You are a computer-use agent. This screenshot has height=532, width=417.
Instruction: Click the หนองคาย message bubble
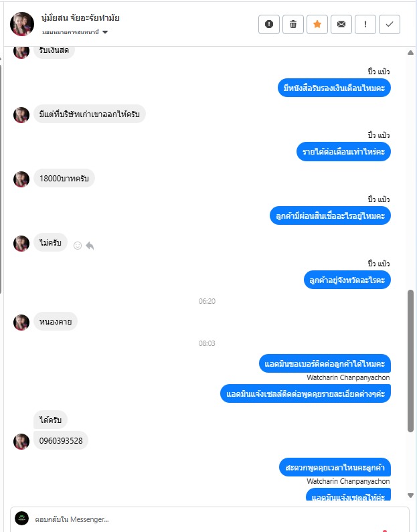pyautogui.click(x=56, y=321)
